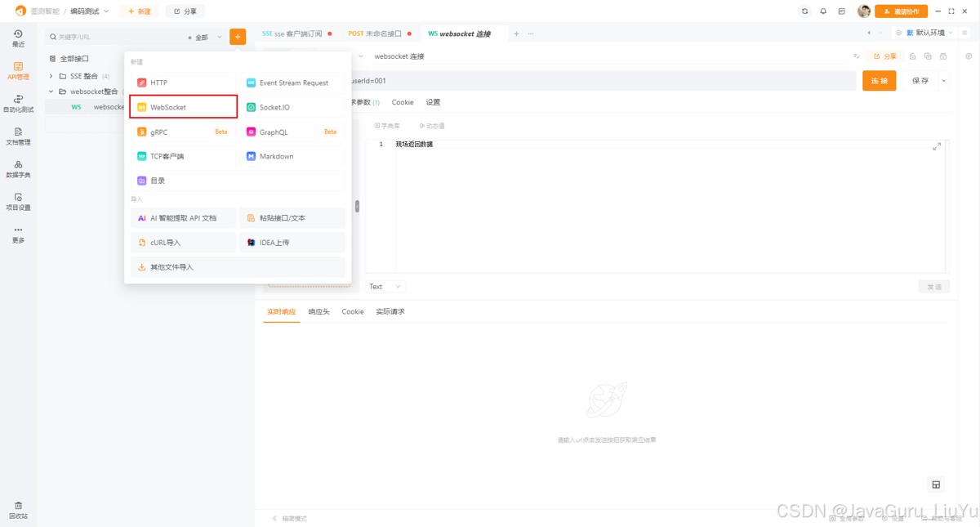This screenshot has height=527, width=980.
Task: Switch to the 实时响应 tab
Action: 281,311
